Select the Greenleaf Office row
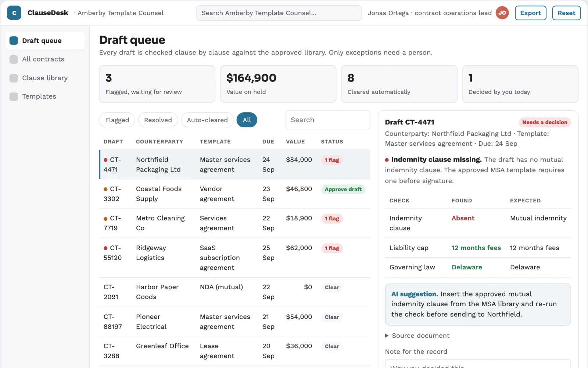Screen dimensions: 588x368 pyautogui.click(x=234, y=351)
